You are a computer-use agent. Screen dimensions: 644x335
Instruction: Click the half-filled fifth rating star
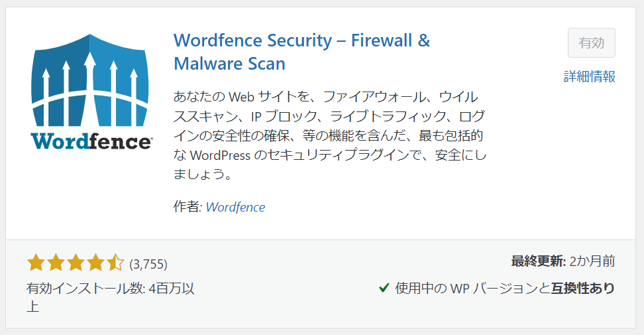pyautogui.click(x=115, y=263)
